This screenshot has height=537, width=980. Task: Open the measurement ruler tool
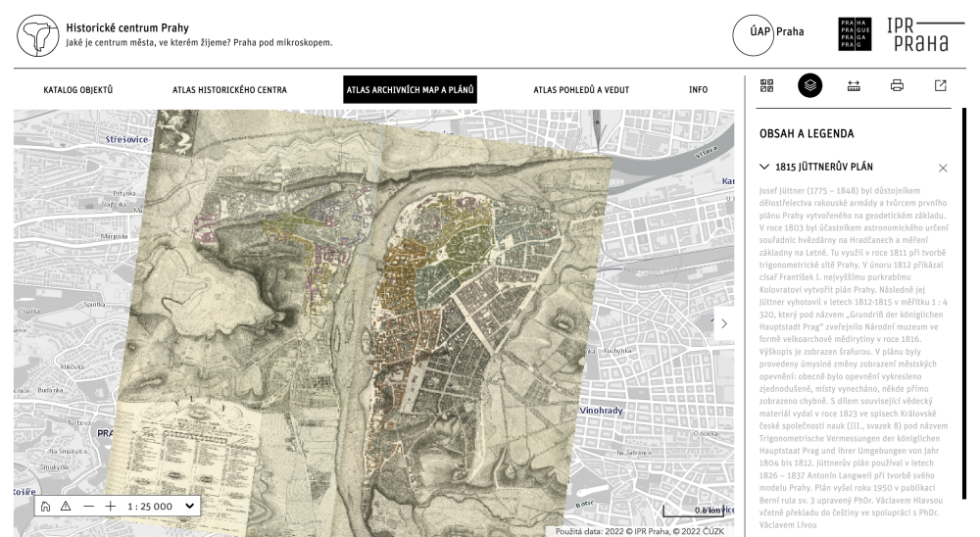pos(854,85)
